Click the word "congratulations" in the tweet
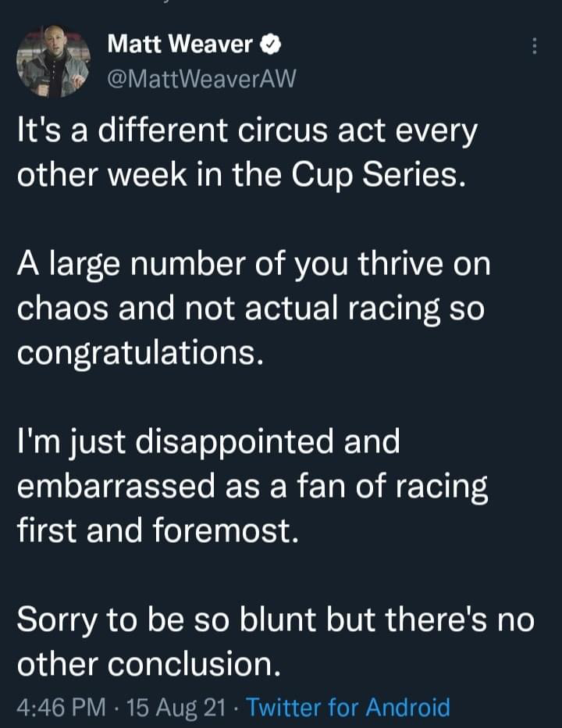562x728 pixels. [x=136, y=354]
